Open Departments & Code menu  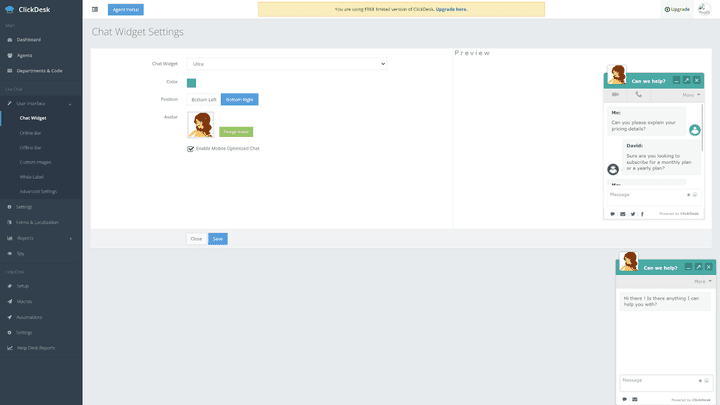click(x=39, y=71)
